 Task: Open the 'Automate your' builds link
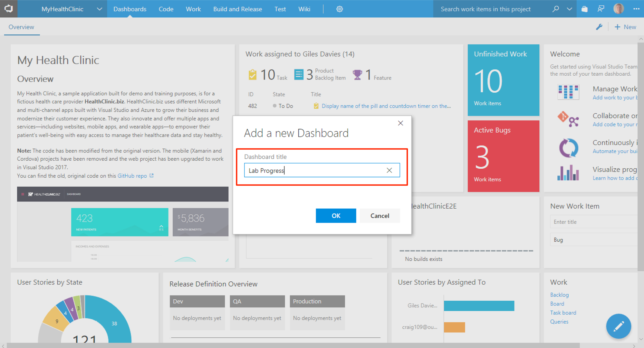(615, 151)
